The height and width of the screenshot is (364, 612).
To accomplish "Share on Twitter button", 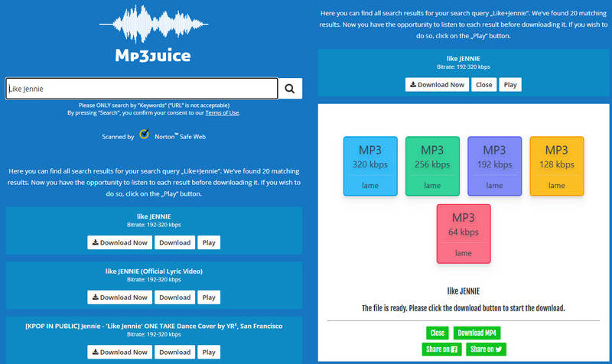I will tap(487, 349).
